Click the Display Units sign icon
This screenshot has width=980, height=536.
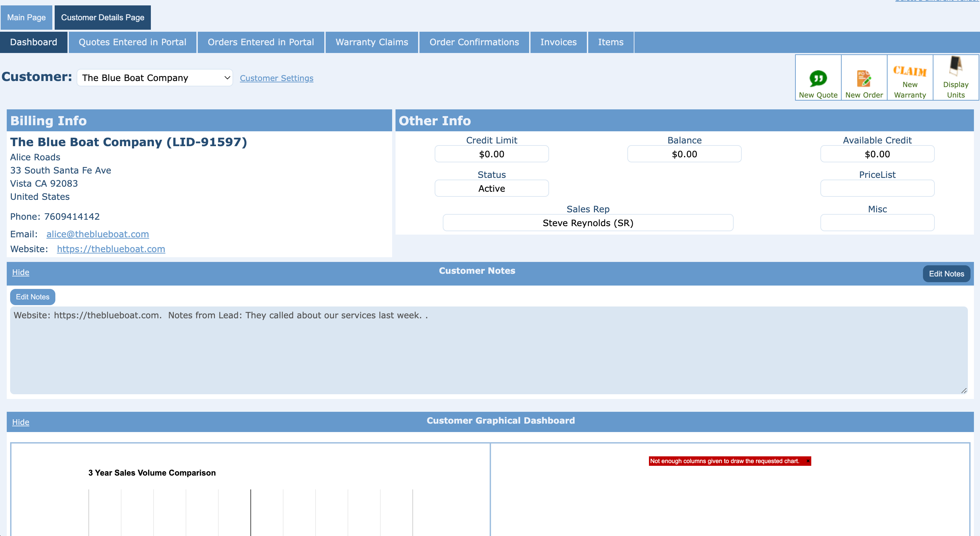955,66
